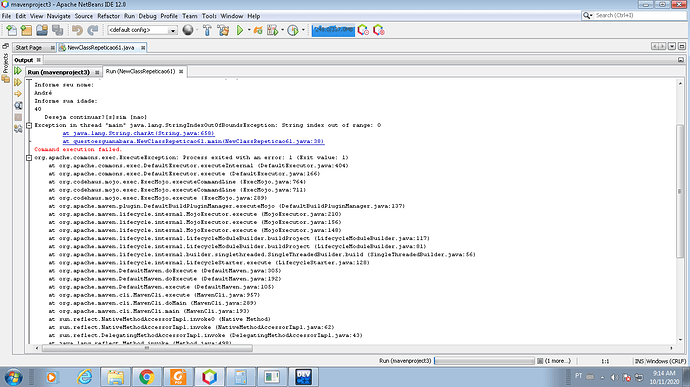Click the Build Project hammer icon
The width and height of the screenshot is (690, 387).
(x=207, y=30)
